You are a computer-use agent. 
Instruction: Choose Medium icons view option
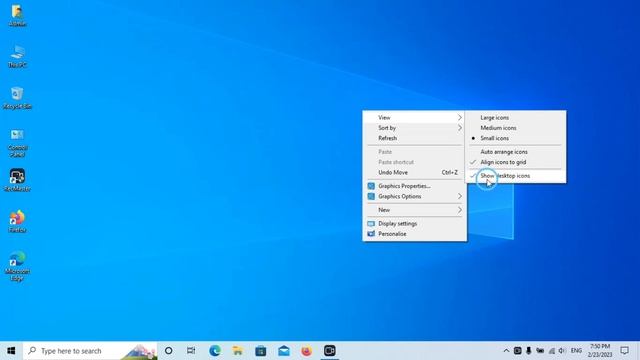515,128
